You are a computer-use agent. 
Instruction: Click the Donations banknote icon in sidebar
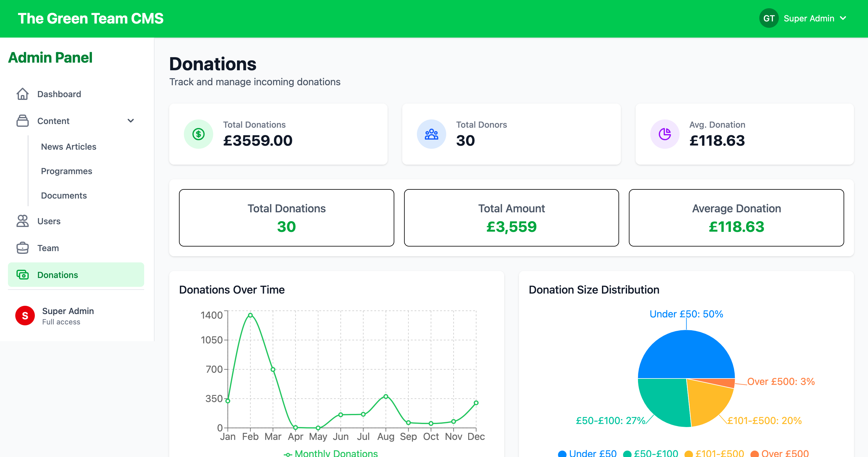click(x=22, y=275)
